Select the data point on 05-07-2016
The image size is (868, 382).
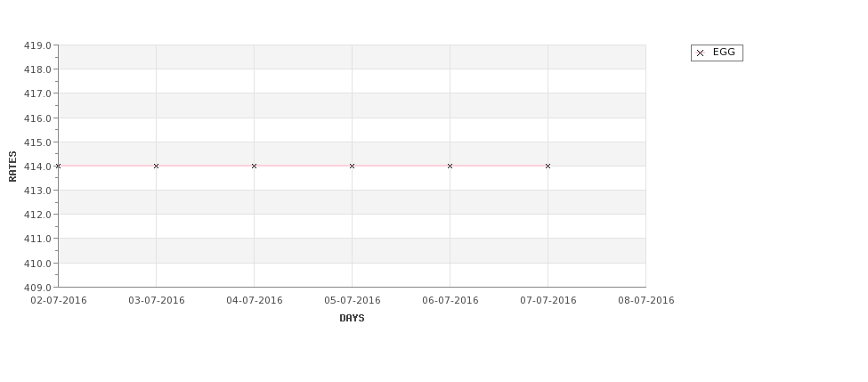click(x=352, y=167)
